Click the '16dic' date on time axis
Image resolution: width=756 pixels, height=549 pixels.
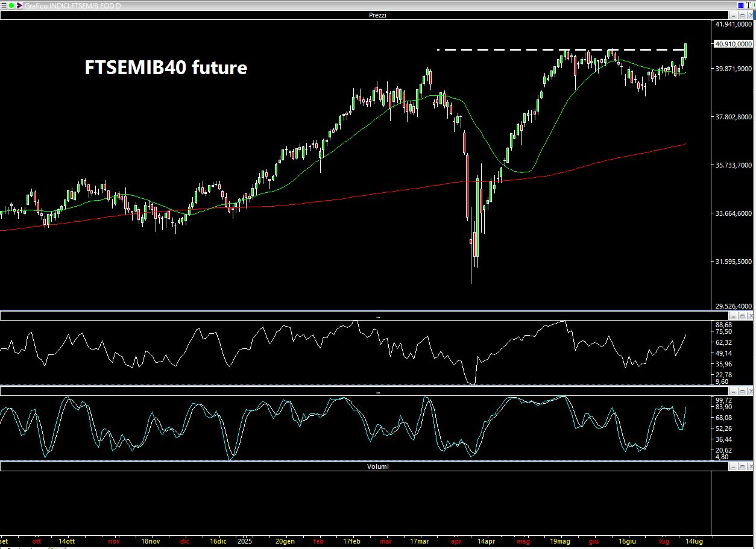tap(218, 541)
